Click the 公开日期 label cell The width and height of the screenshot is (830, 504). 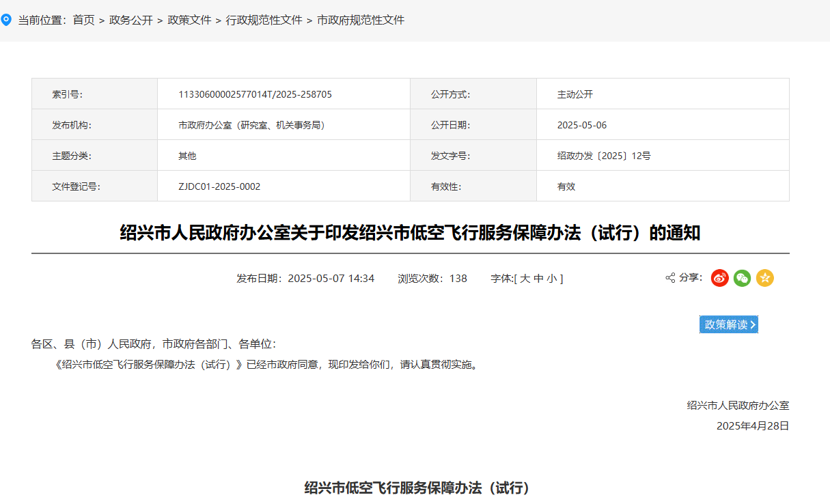click(x=473, y=125)
